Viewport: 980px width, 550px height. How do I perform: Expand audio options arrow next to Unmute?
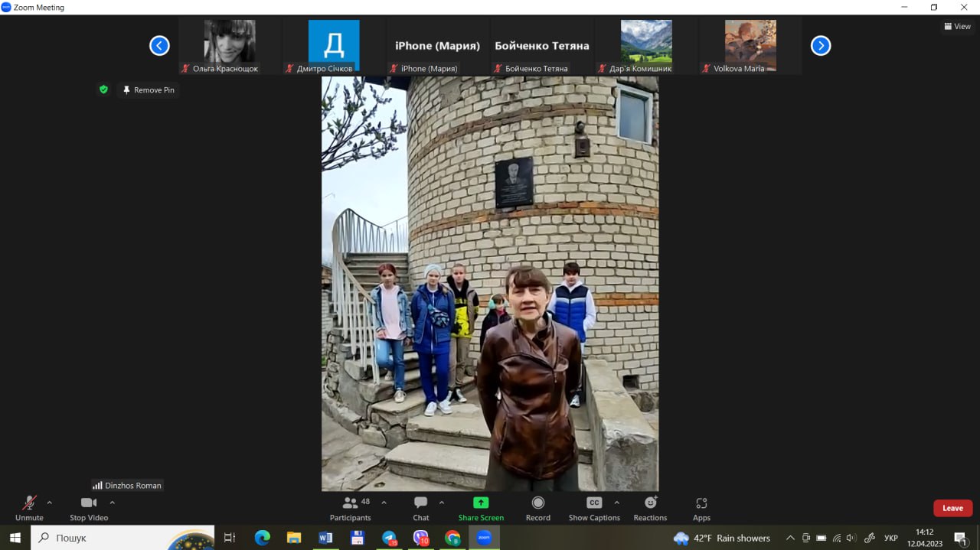pyautogui.click(x=50, y=503)
